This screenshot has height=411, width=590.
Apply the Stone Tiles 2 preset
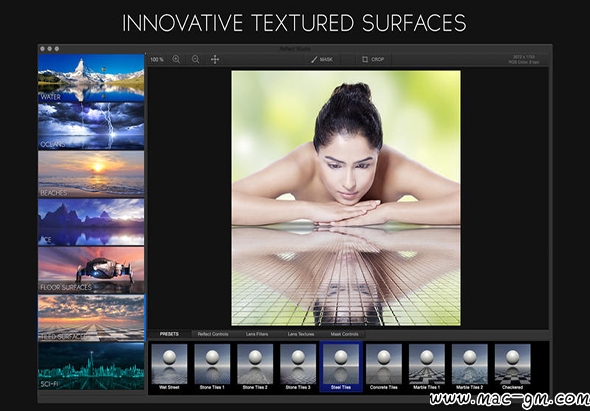pyautogui.click(x=255, y=367)
